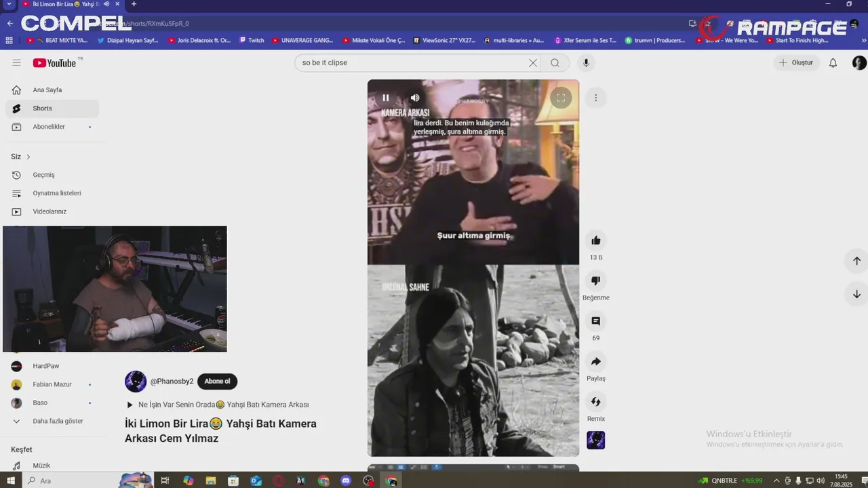Subscribe with Abone ol button
Screen dimensions: 868x488
[217, 381]
